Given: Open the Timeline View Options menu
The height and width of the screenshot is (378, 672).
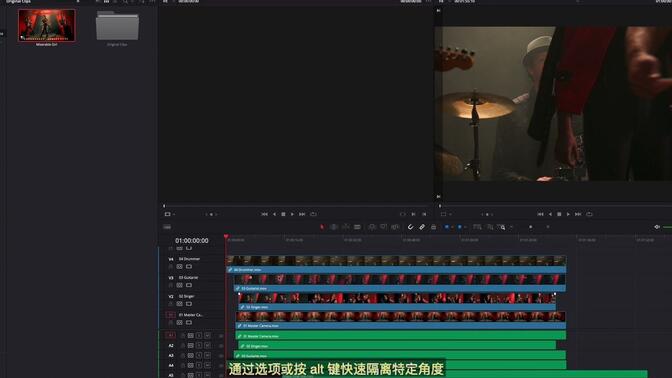Looking at the screenshot, I should [167, 227].
